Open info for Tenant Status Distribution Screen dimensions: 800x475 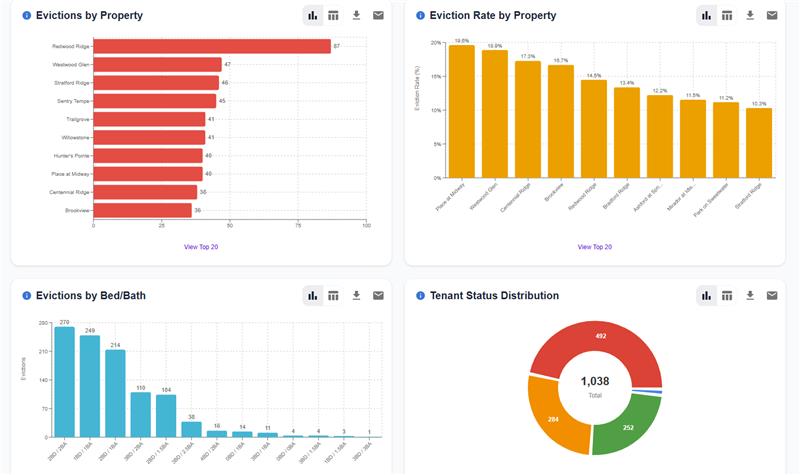420,296
